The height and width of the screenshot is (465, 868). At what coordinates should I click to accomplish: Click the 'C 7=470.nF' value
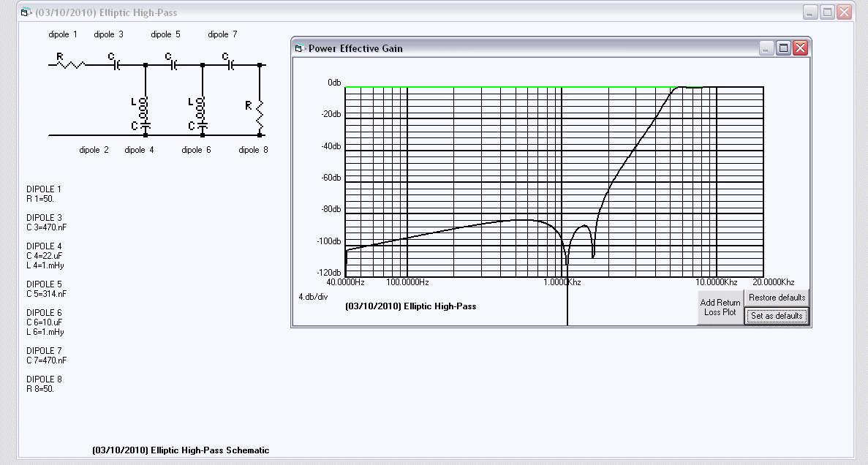tap(47, 360)
